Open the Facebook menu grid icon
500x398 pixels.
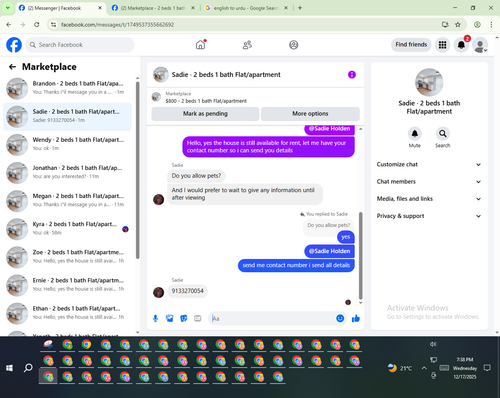click(x=442, y=45)
